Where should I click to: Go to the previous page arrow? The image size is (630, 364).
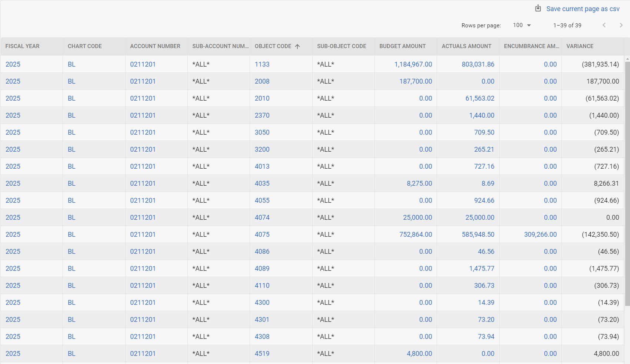604,25
